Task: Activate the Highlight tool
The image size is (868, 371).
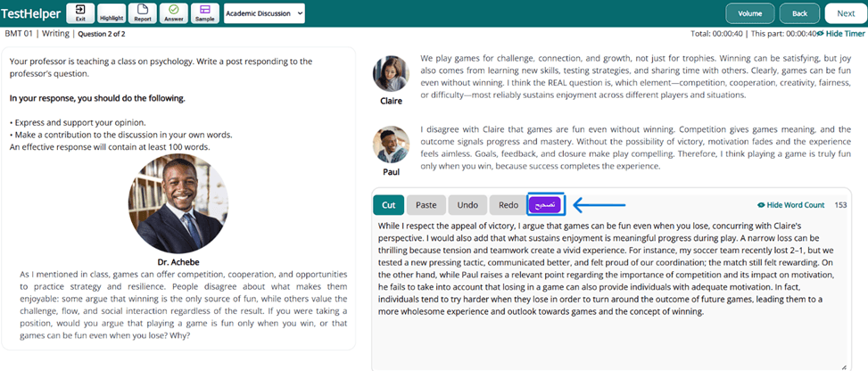Action: 112,13
